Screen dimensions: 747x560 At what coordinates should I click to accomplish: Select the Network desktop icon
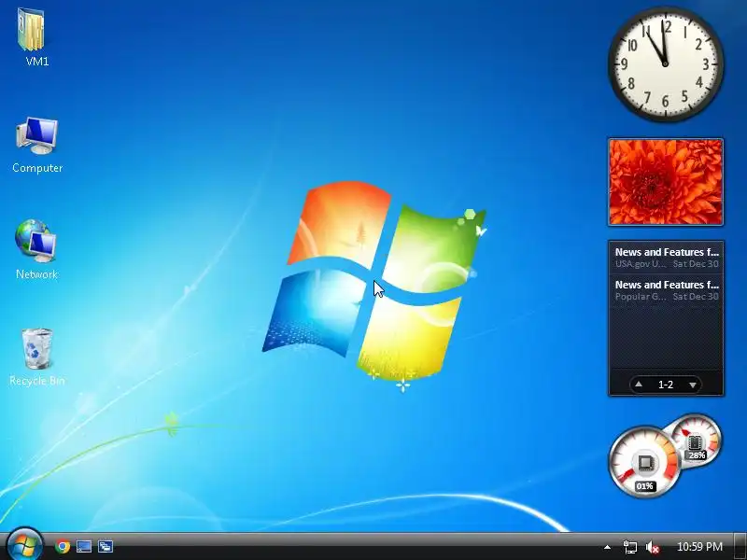[x=36, y=249]
